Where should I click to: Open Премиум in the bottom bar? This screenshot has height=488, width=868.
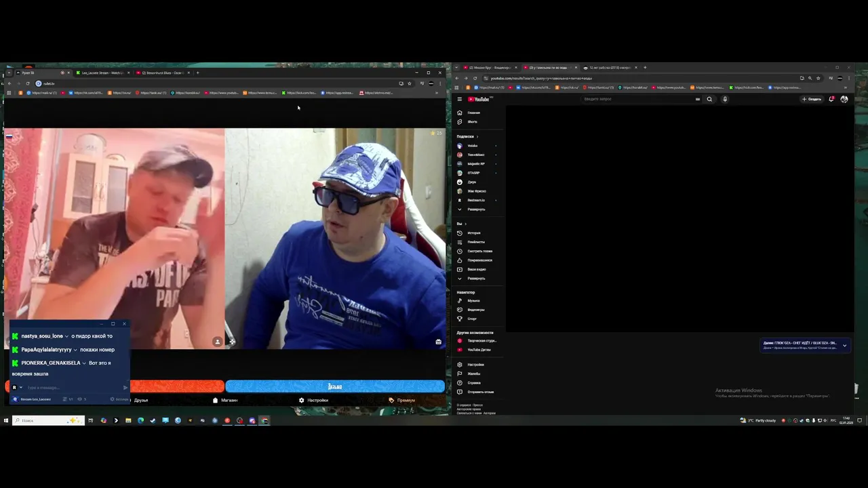[402, 401]
